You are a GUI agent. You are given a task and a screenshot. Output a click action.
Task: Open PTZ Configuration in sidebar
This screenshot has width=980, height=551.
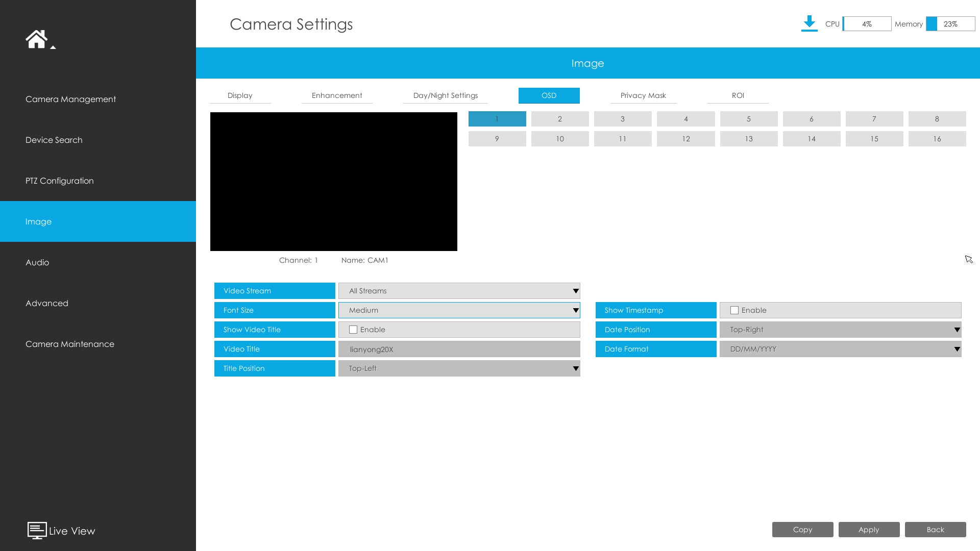60,181
